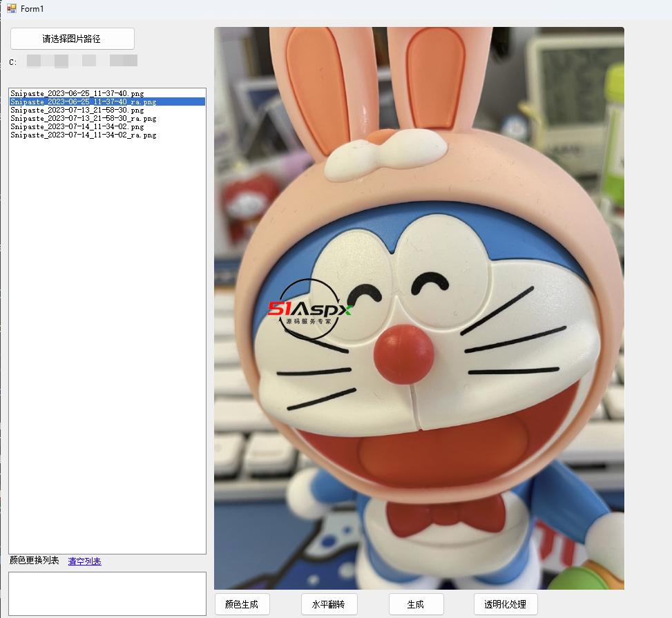Select the highlighted Snipaste_2023-06-25_11-37-40_ra.png entry
This screenshot has height=618, width=672.
click(107, 102)
